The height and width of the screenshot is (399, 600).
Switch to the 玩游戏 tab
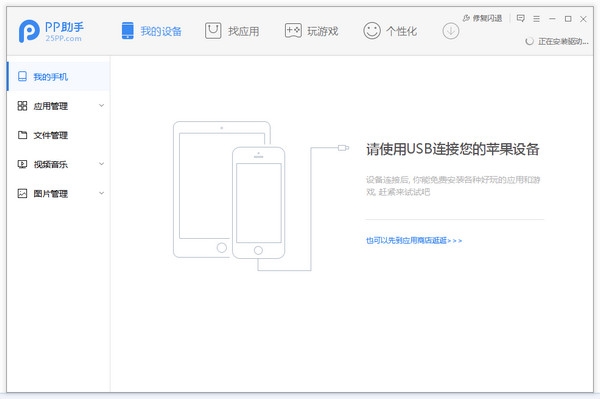pos(311,31)
